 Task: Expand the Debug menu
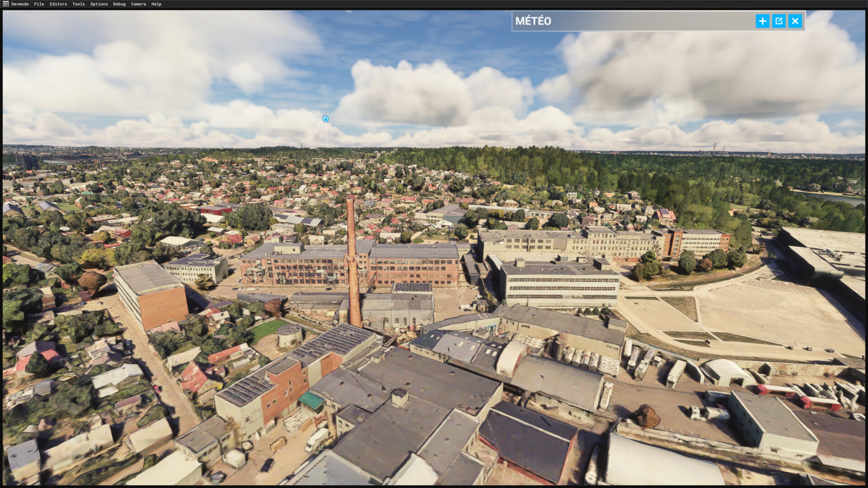tap(119, 4)
